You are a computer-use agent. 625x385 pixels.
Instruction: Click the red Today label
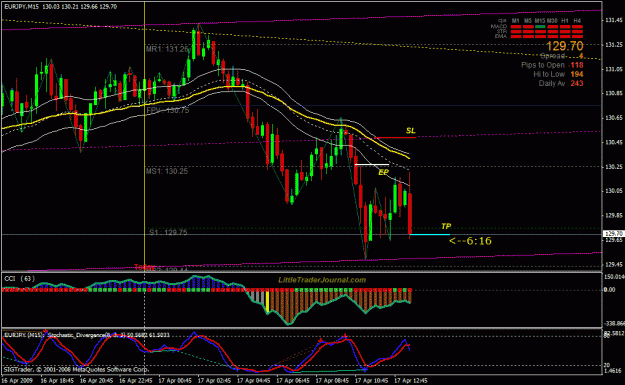(144, 267)
